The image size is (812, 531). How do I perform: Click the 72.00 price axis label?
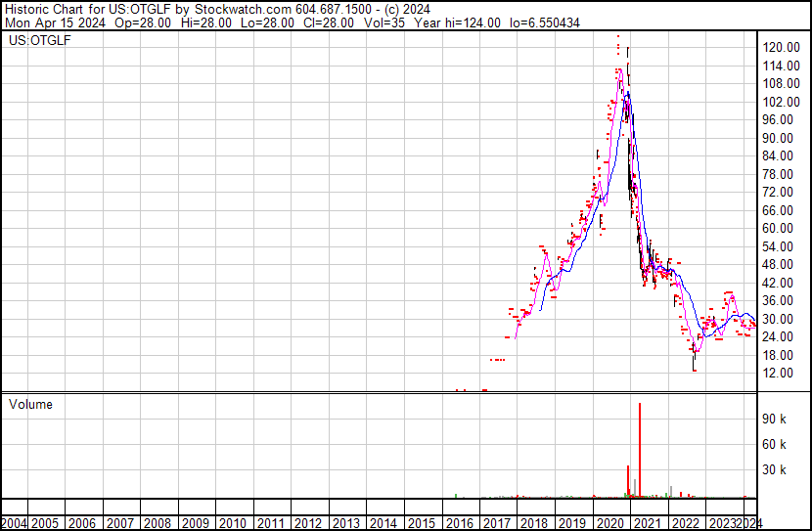778,192
